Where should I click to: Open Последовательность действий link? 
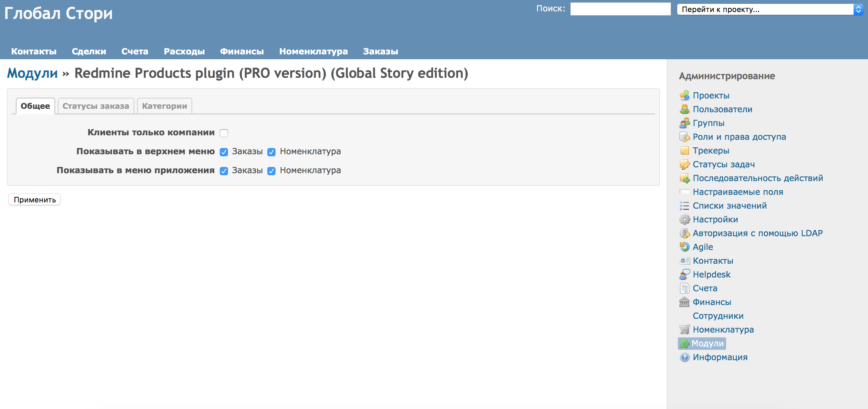pos(758,178)
